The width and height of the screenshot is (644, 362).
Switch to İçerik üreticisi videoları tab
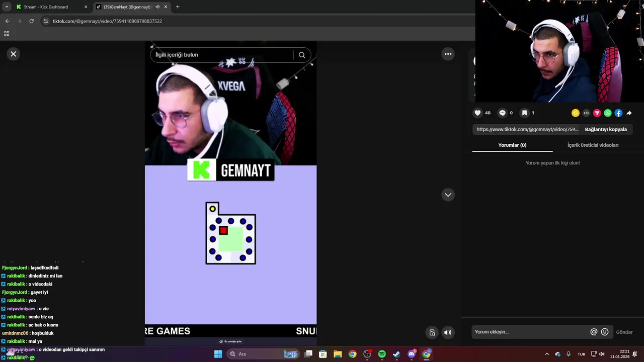(593, 145)
